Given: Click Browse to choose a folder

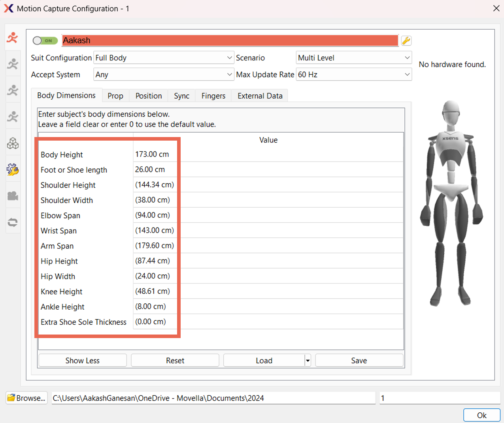Looking at the screenshot, I should tap(27, 398).
